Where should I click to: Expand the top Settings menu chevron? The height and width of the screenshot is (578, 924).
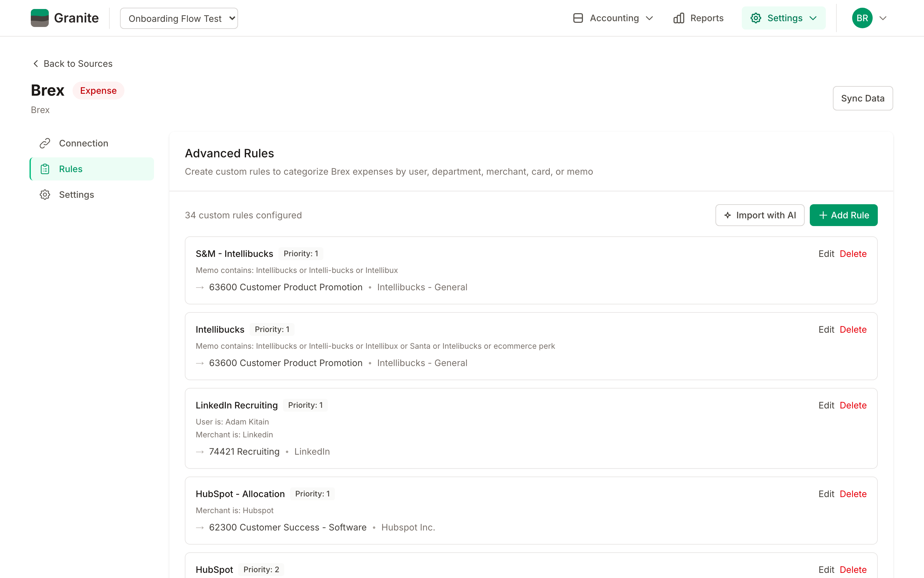pos(813,18)
